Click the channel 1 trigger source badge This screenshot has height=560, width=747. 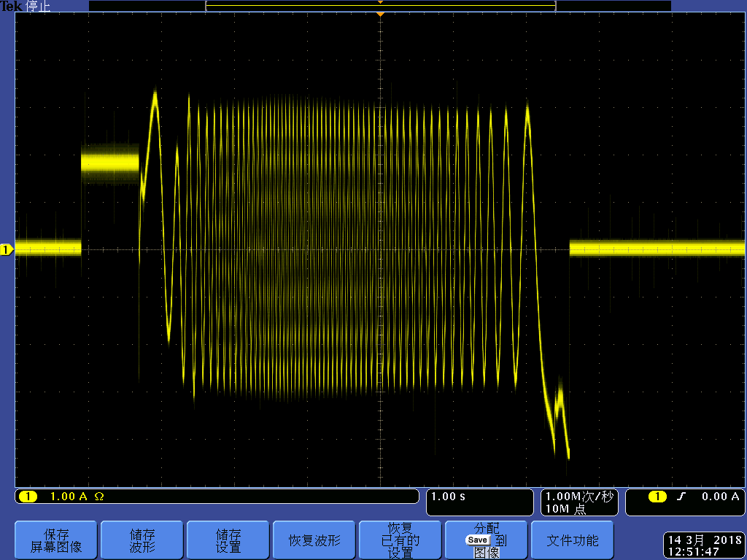[x=657, y=497]
